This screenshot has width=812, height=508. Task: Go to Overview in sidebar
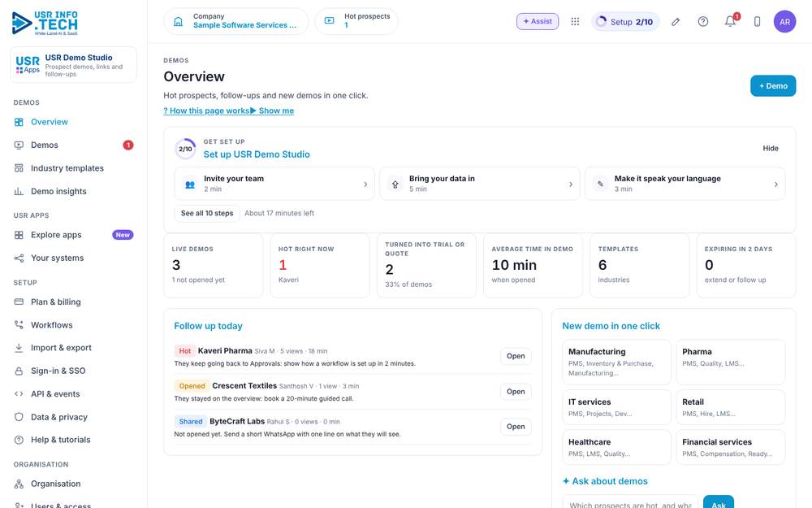(x=74, y=122)
